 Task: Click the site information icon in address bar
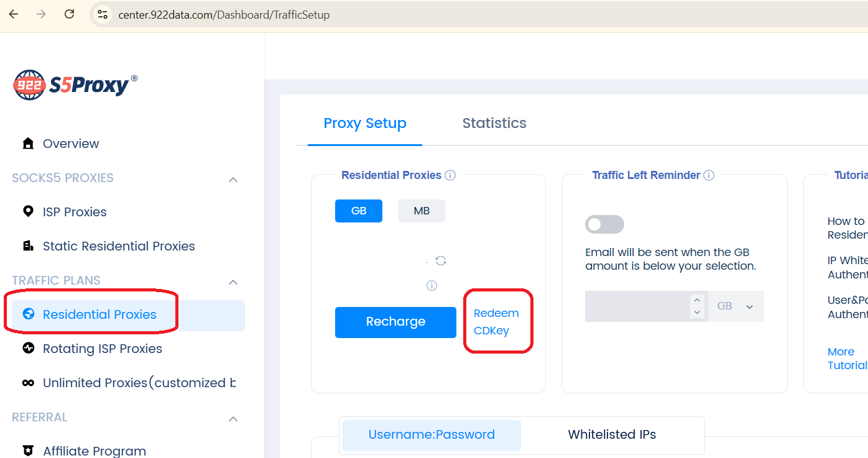(103, 14)
